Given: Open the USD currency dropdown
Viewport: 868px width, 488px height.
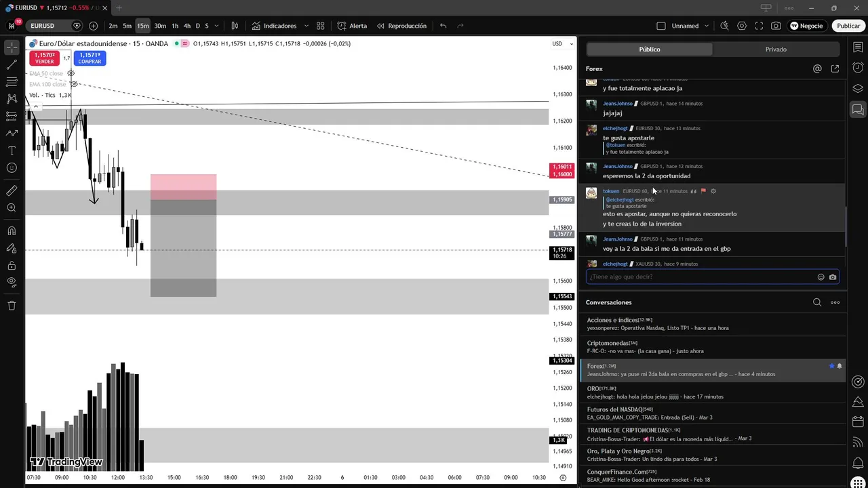Looking at the screenshot, I should point(563,43).
